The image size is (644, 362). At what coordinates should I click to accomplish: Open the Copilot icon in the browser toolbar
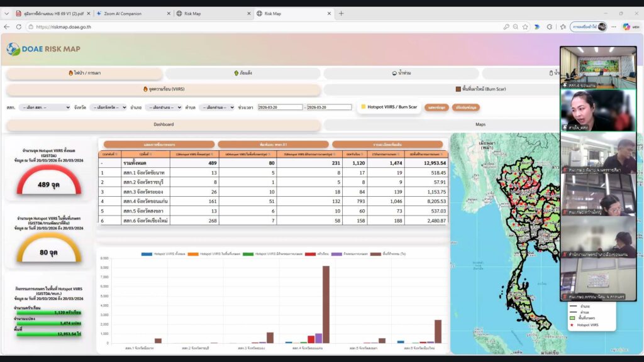pos(626,27)
